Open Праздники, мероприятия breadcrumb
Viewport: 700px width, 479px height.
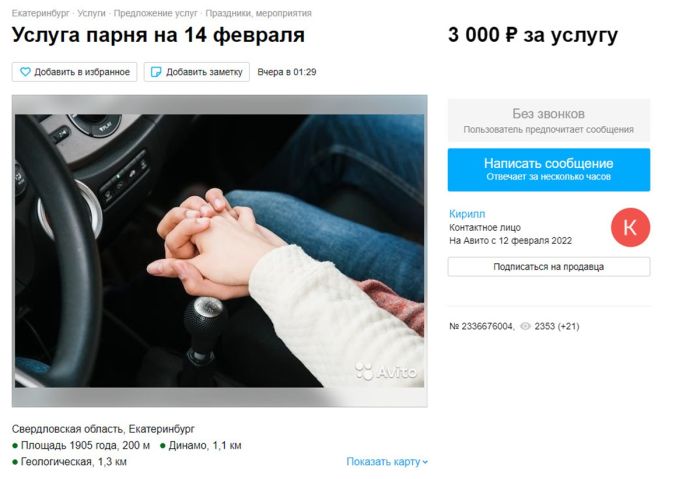258,13
